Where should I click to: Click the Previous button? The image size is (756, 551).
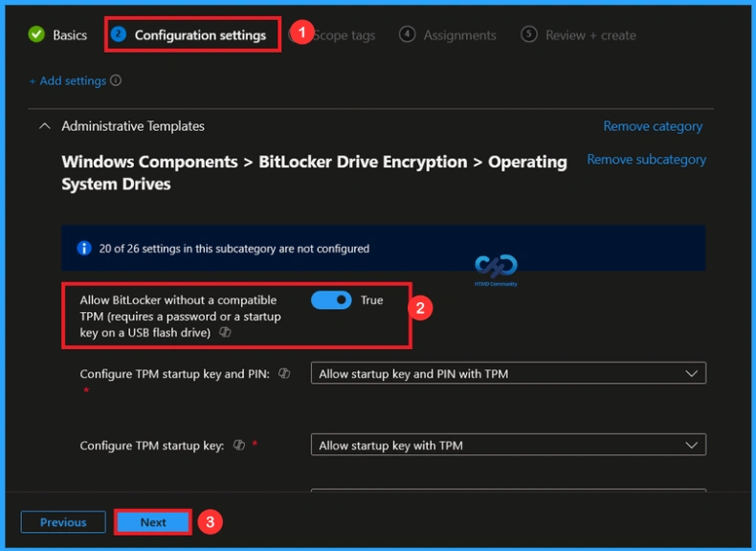coord(63,522)
